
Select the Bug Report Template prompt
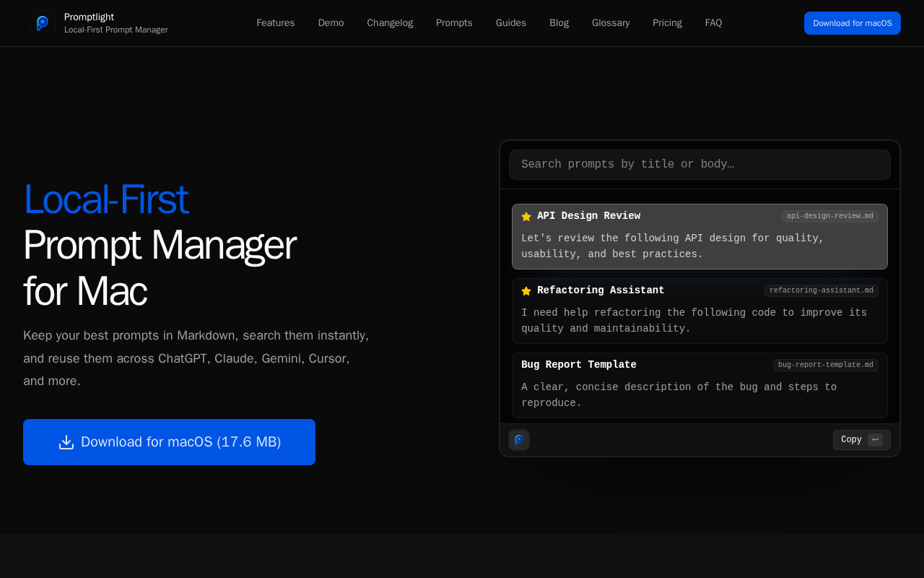coord(699,385)
